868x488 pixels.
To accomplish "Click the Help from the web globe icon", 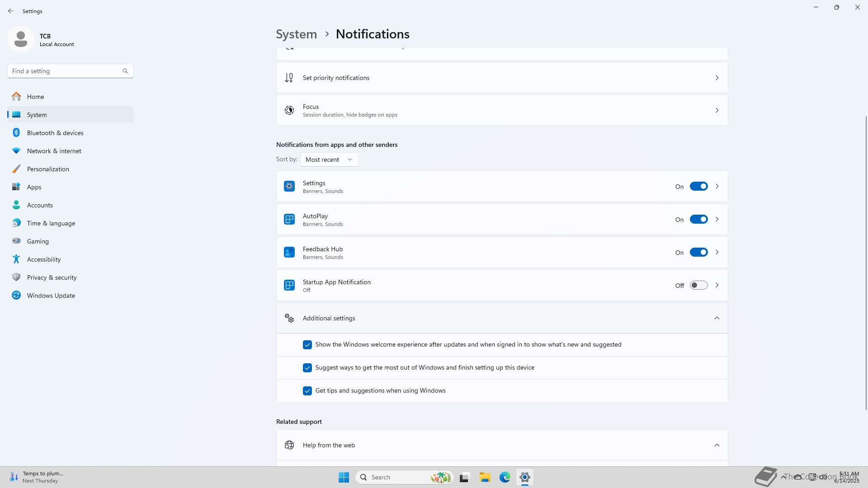I will pos(289,445).
